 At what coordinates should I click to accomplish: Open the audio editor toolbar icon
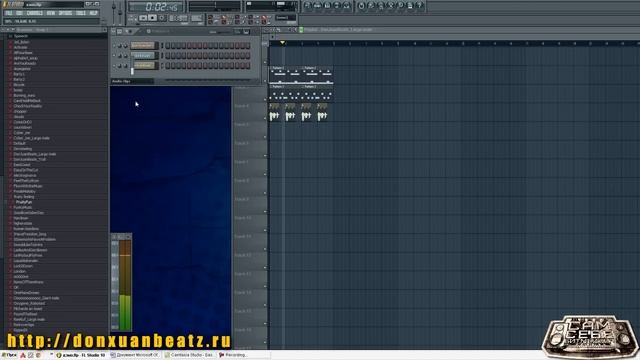pos(391,5)
